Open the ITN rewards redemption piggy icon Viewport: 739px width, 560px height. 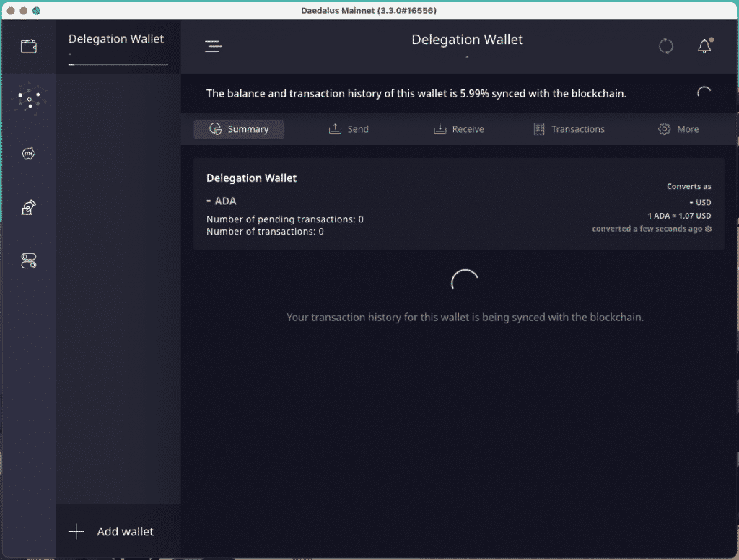click(x=29, y=154)
